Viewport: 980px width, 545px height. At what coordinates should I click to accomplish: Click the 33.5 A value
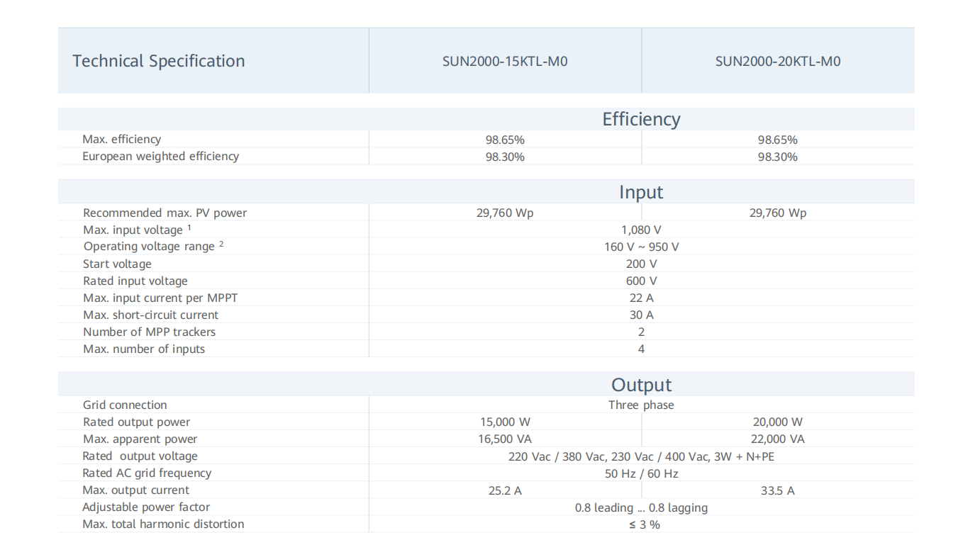point(778,491)
